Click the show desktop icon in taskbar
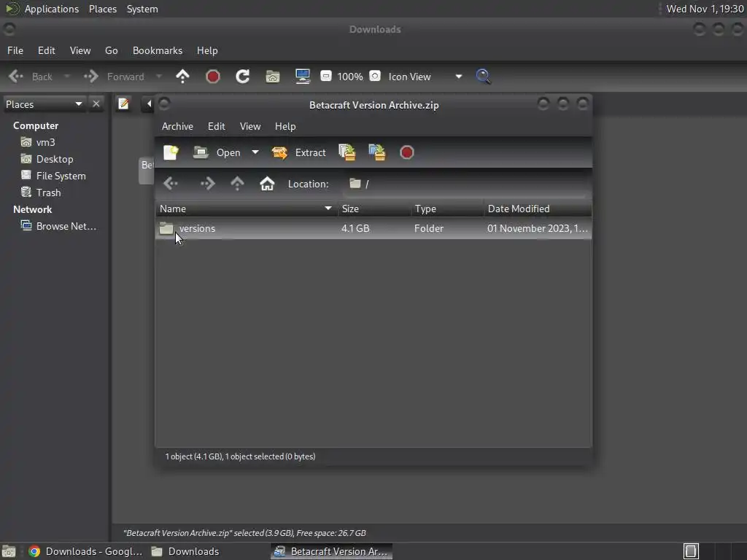This screenshot has width=747, height=560. point(9,551)
